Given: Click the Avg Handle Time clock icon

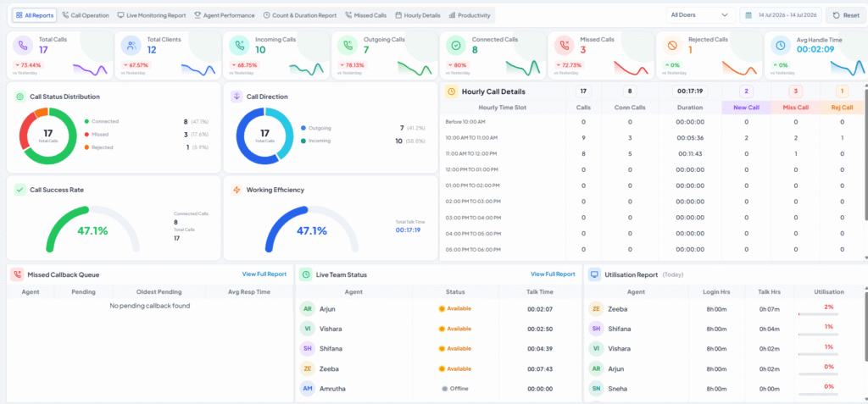Looking at the screenshot, I should point(781,46).
